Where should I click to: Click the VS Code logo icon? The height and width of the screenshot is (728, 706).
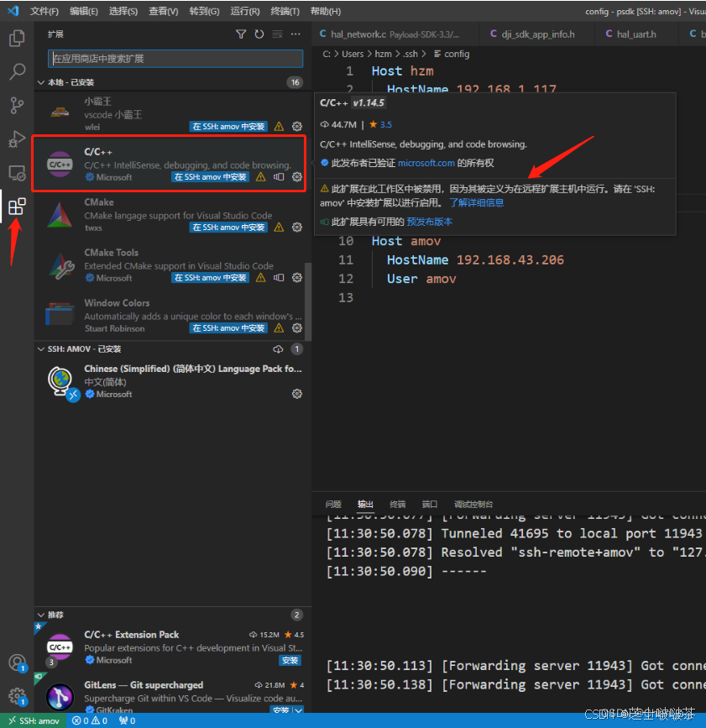point(13,11)
